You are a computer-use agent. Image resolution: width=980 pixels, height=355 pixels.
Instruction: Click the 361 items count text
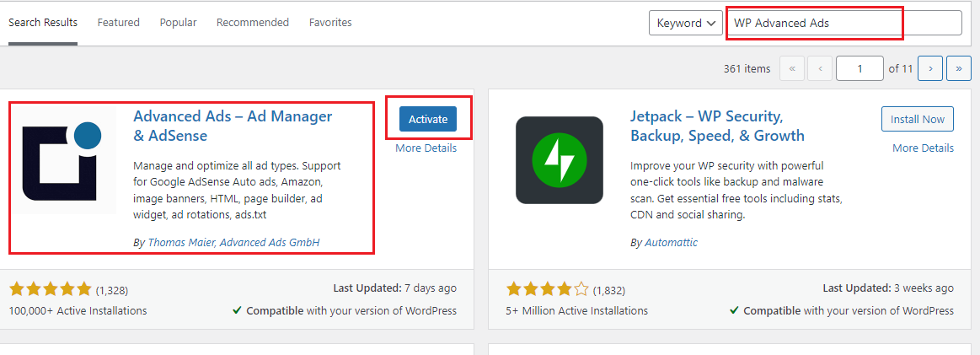747,69
